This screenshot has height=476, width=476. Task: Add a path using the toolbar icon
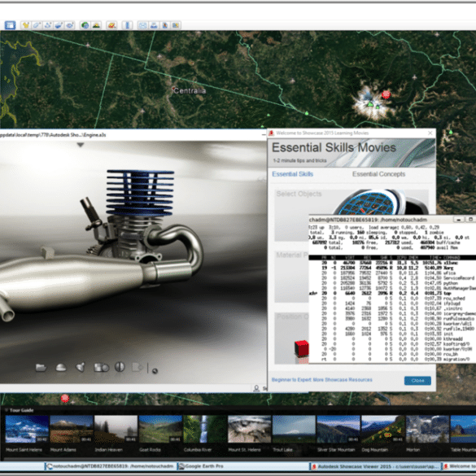coord(48,25)
